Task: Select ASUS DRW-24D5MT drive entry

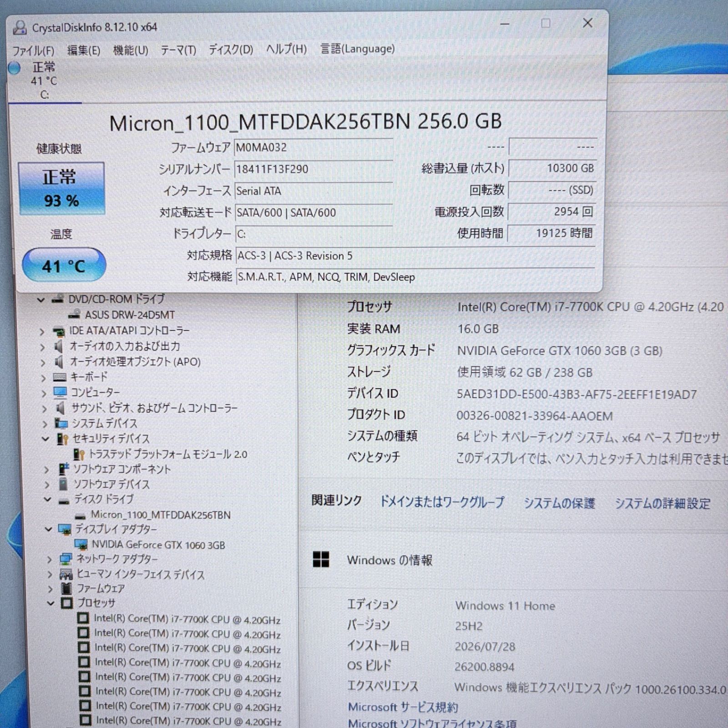Action: 130,315
